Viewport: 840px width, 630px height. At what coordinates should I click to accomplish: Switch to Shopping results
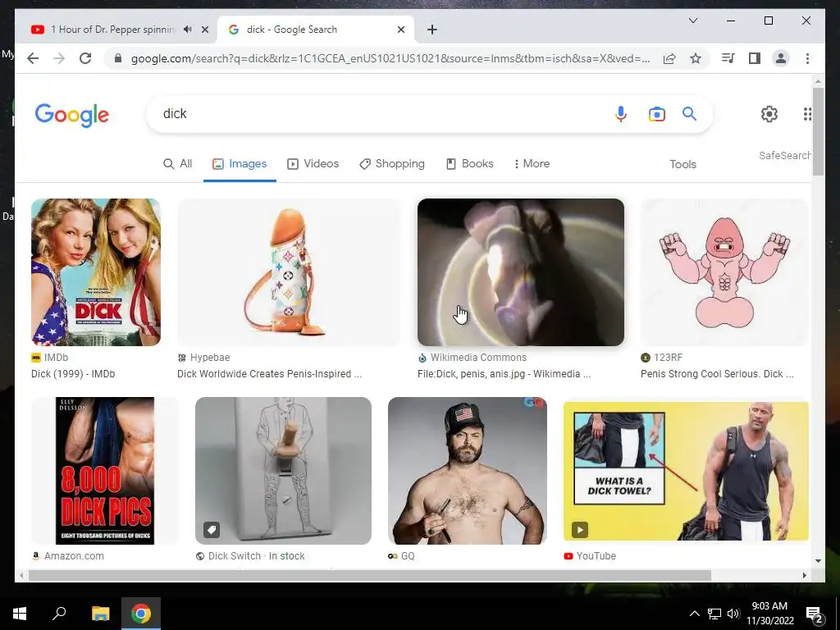coord(391,164)
